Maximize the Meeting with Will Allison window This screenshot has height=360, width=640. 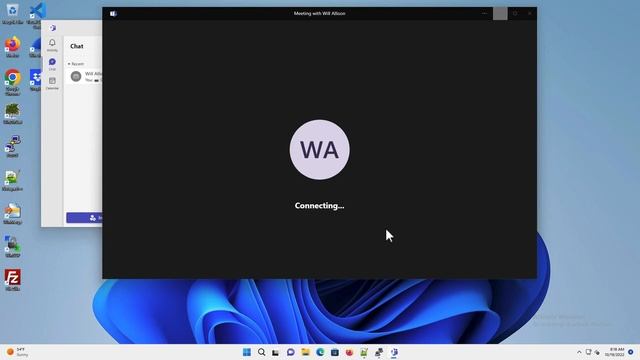tap(515, 13)
